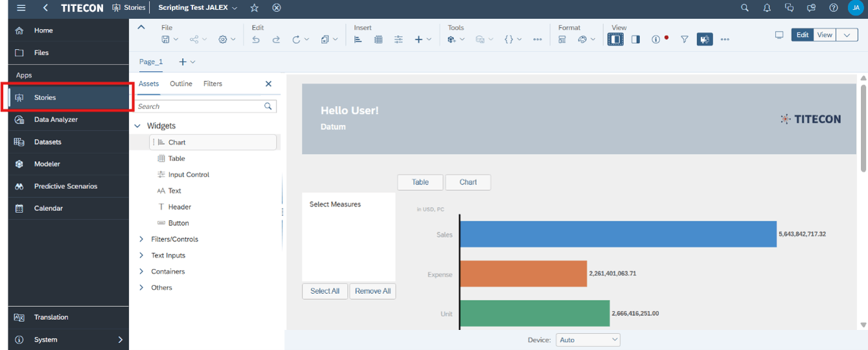The height and width of the screenshot is (350, 868).
Task: Click the Chart button on canvas
Action: click(468, 182)
